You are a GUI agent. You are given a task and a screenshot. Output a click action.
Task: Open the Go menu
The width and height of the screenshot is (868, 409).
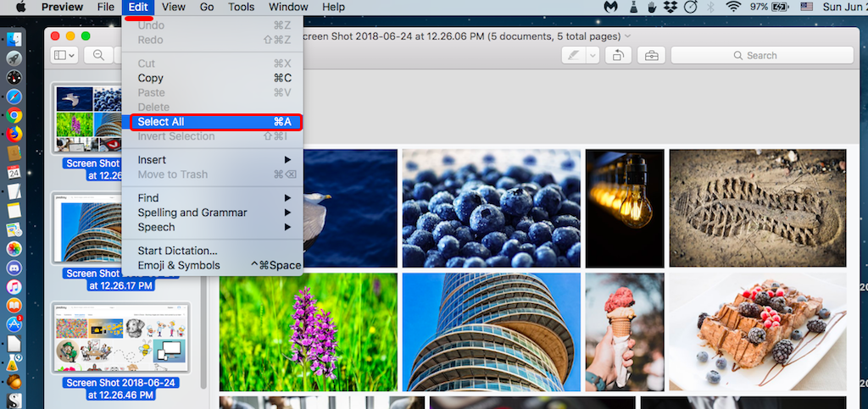(207, 7)
